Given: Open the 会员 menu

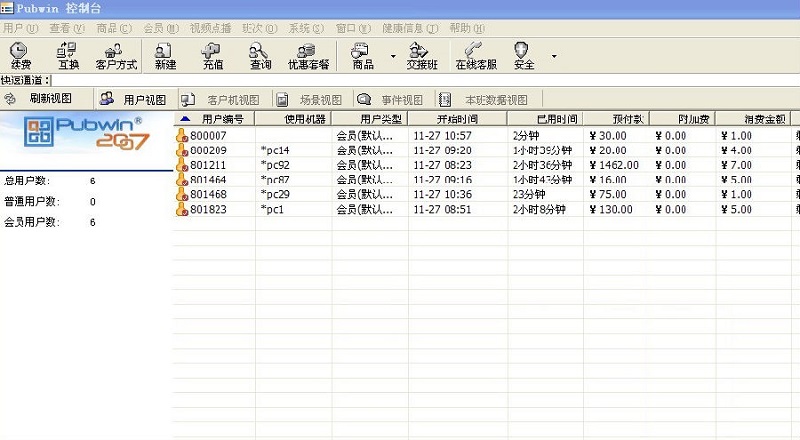Looking at the screenshot, I should coord(155,28).
